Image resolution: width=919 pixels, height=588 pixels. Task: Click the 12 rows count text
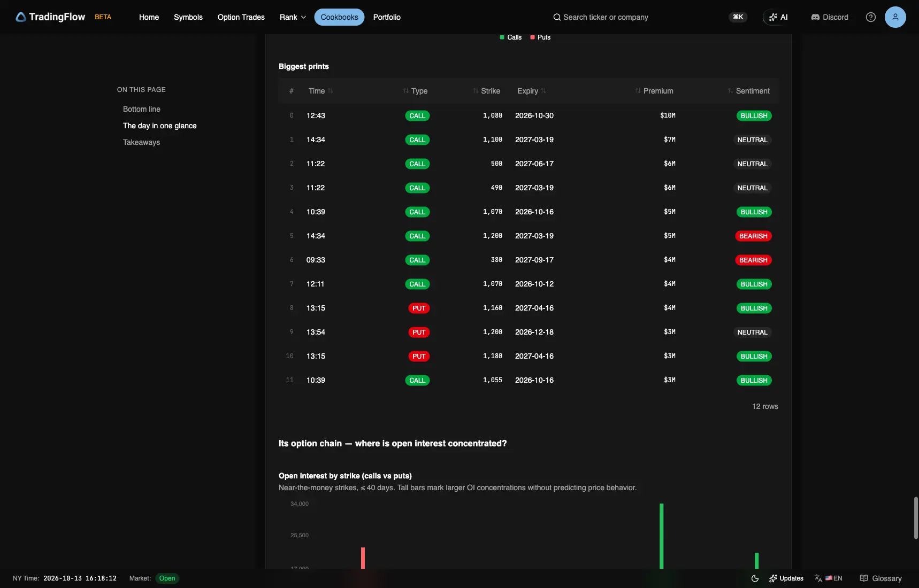(x=765, y=406)
